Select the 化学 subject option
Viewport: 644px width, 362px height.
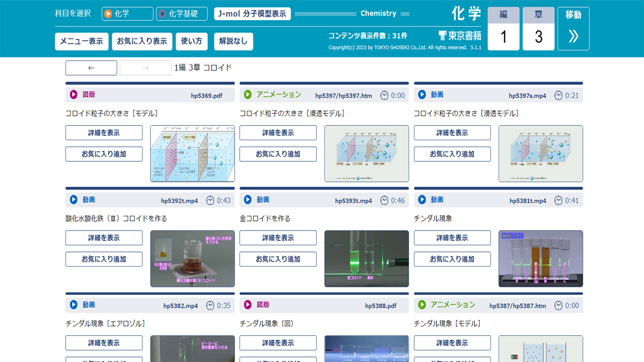click(127, 14)
